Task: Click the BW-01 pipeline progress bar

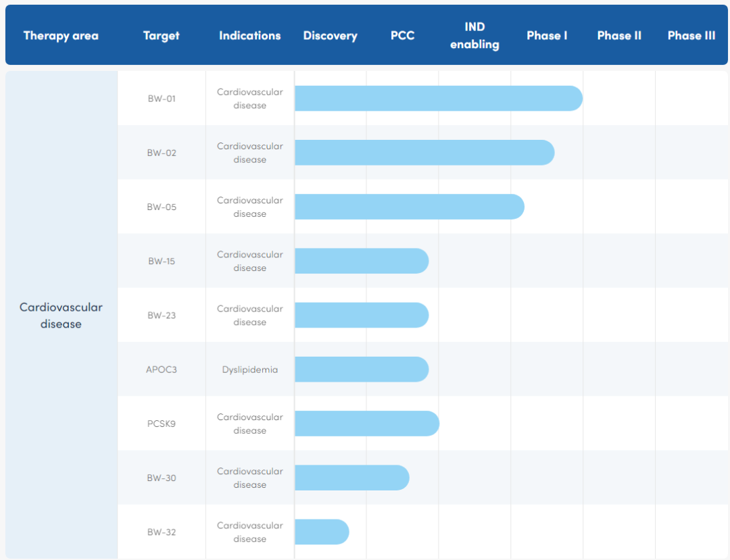Action: [438, 99]
